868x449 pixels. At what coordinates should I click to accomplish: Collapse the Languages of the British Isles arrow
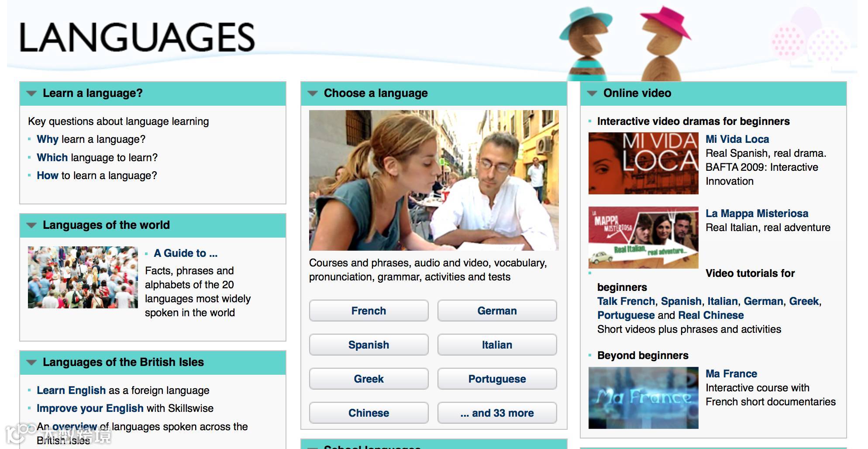[x=31, y=363]
